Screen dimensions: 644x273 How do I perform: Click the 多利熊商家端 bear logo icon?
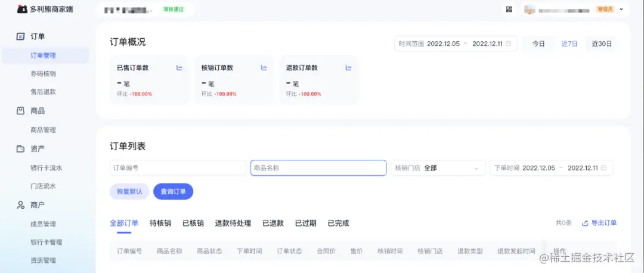point(22,9)
